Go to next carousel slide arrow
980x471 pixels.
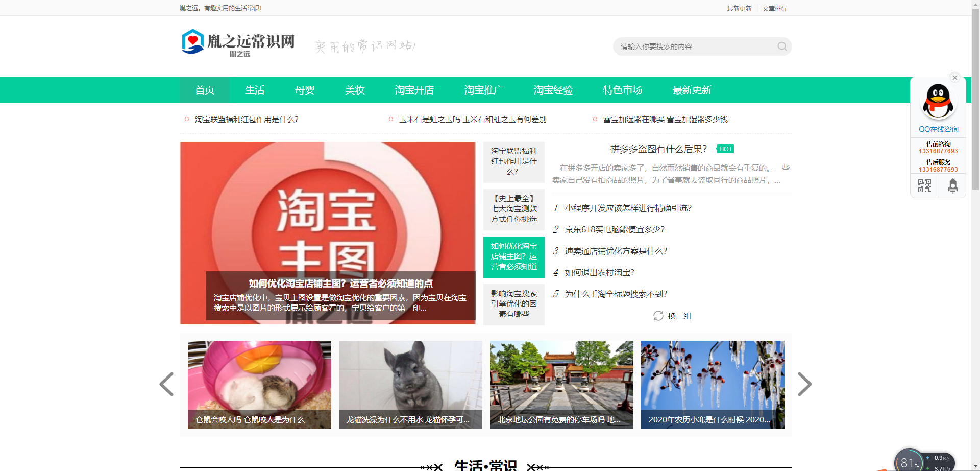[x=804, y=384]
